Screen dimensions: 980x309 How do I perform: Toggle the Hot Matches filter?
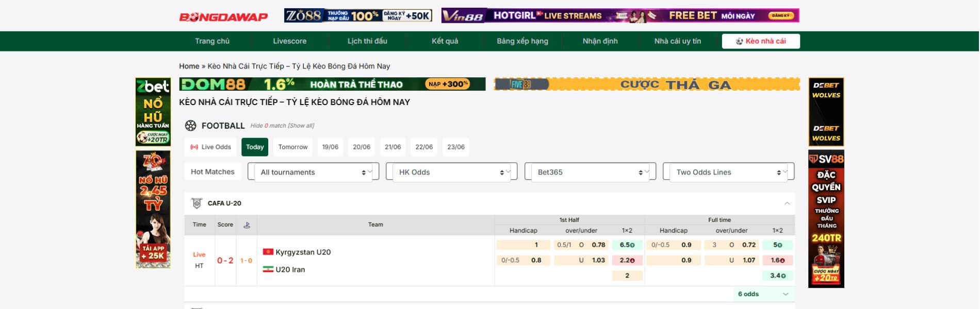pyautogui.click(x=213, y=172)
